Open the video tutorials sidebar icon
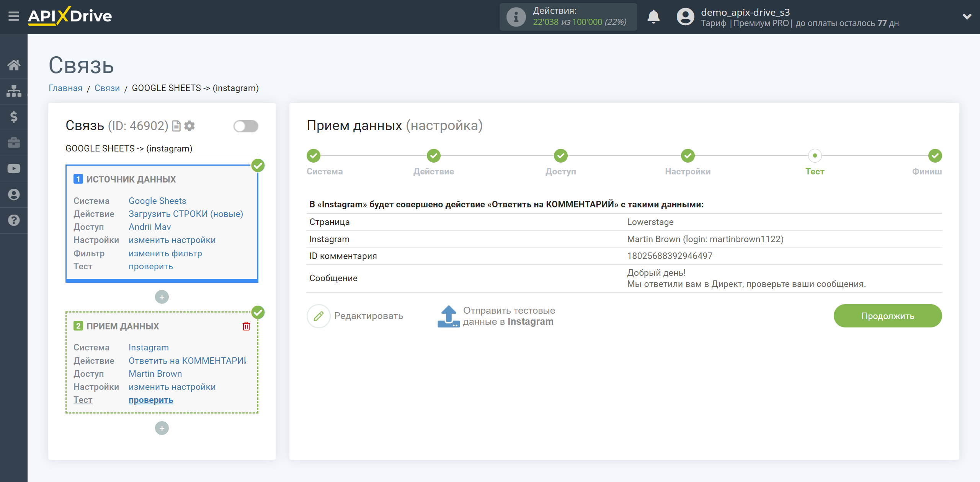This screenshot has width=980, height=482. pyautogui.click(x=14, y=169)
